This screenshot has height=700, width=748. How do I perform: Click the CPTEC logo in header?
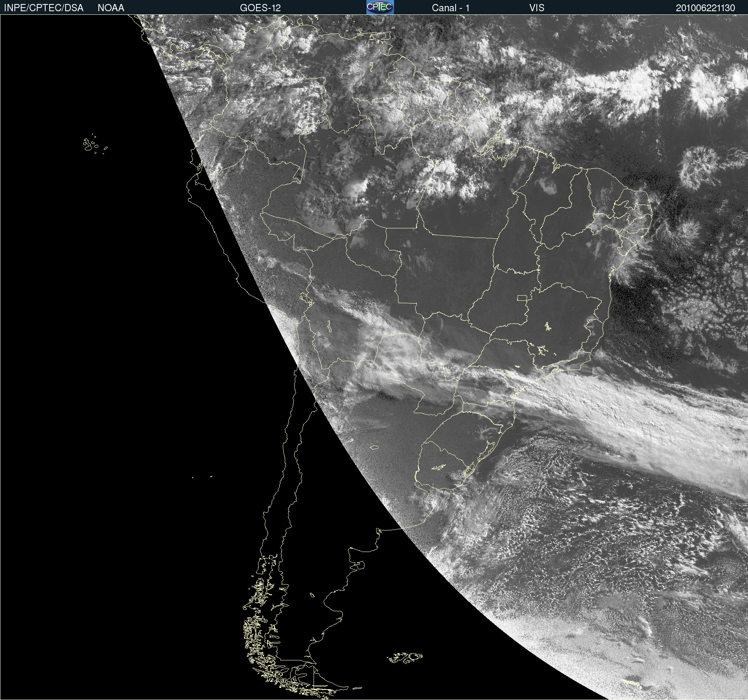click(x=380, y=7)
